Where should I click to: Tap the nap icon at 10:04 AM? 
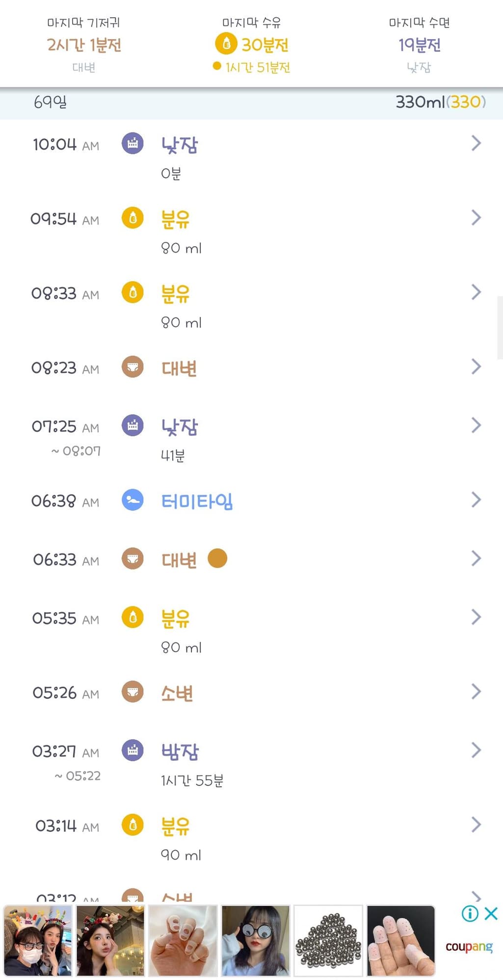click(132, 143)
